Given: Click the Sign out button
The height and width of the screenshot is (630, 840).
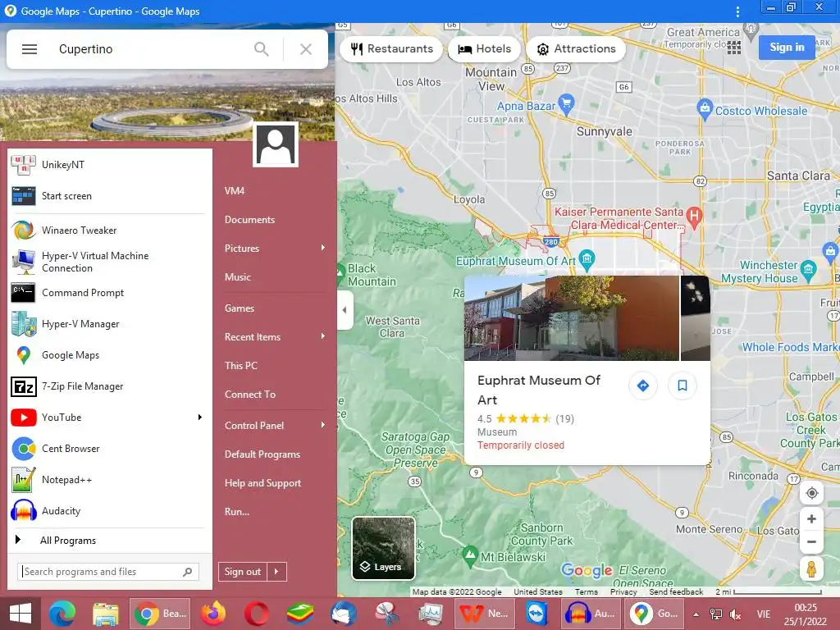Looking at the screenshot, I should click(x=243, y=572).
